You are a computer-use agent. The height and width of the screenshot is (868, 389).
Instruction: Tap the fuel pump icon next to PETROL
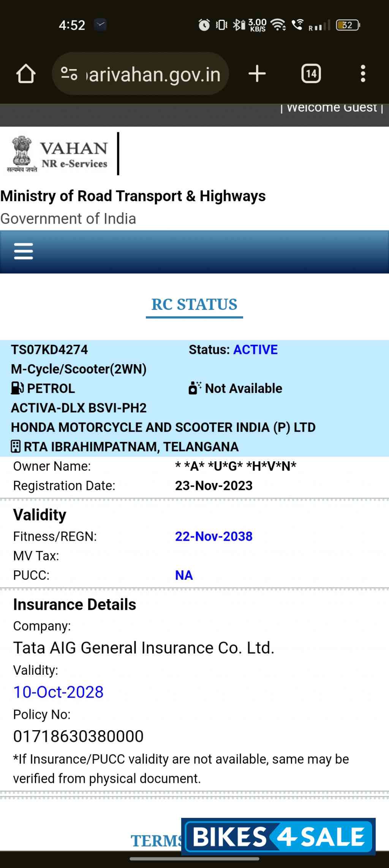[x=16, y=388]
